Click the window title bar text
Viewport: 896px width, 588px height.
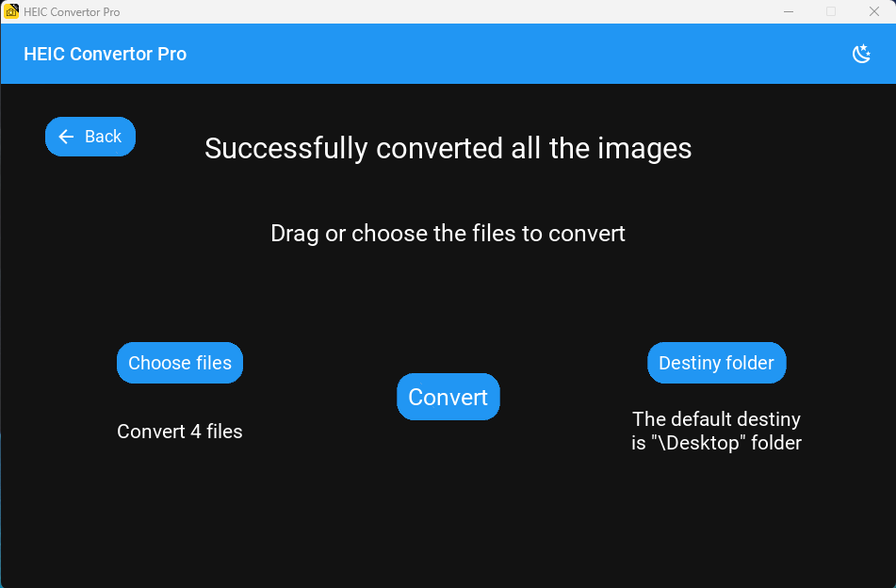coord(72,12)
